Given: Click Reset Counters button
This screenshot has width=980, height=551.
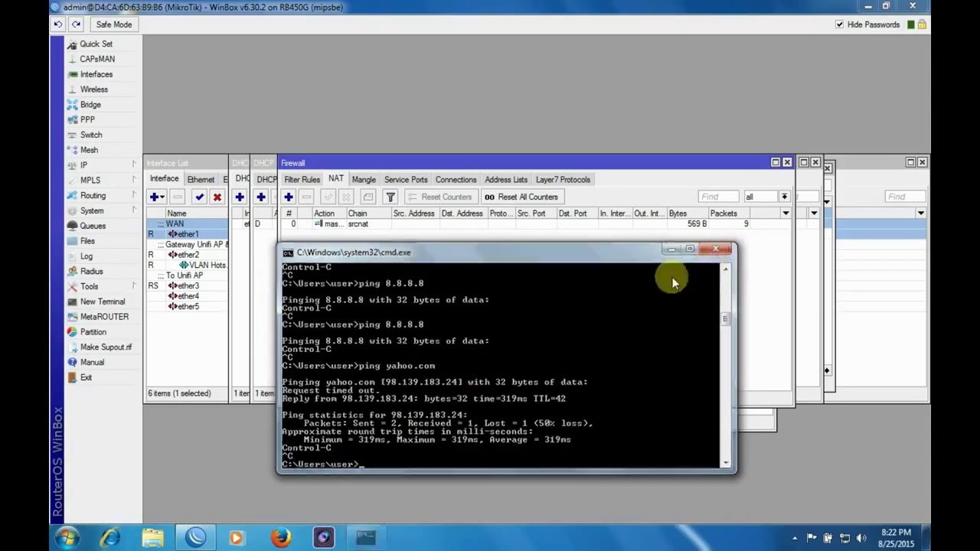Looking at the screenshot, I should (441, 197).
